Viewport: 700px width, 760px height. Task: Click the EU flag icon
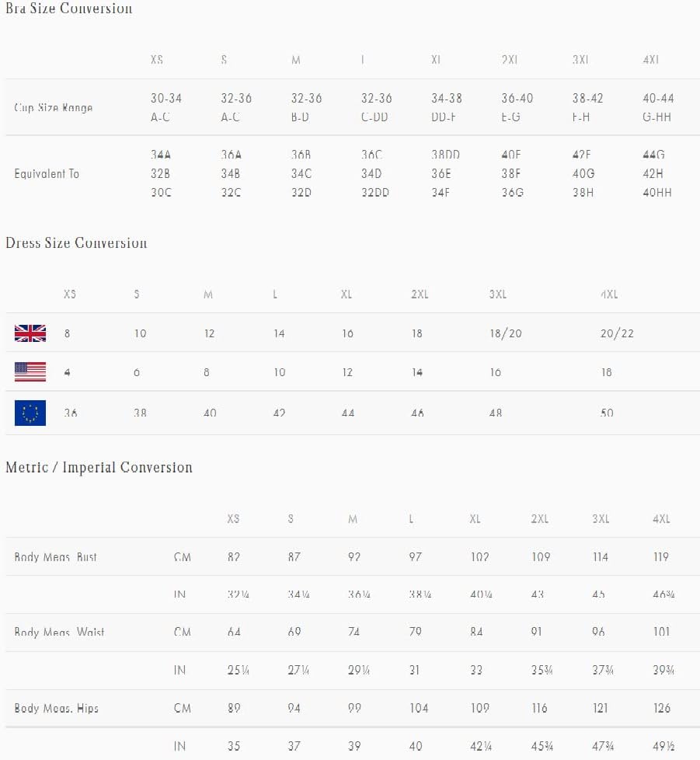tap(30, 413)
